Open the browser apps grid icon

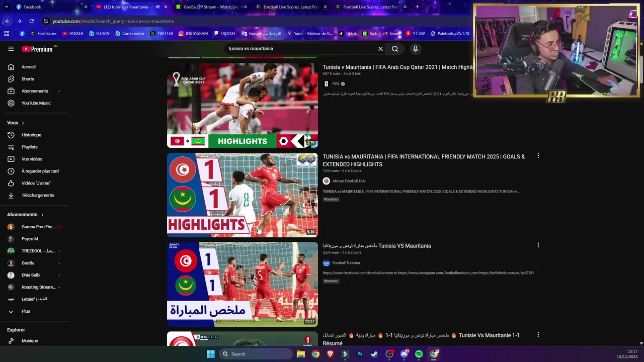[7, 34]
